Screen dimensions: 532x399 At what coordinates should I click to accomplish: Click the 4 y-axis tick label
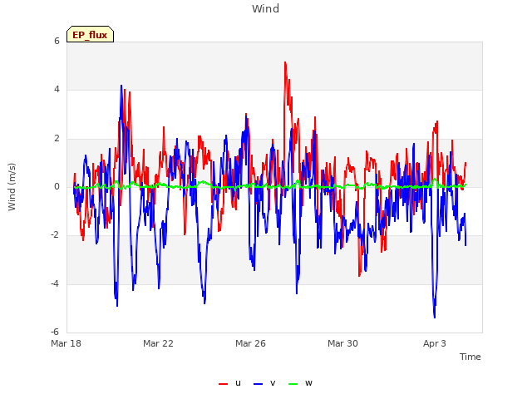[57, 90]
